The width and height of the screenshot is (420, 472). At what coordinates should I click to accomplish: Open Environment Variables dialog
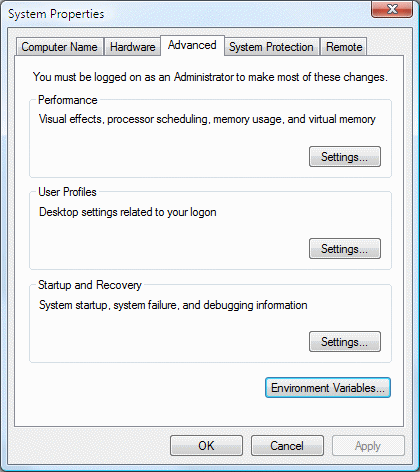coord(328,388)
